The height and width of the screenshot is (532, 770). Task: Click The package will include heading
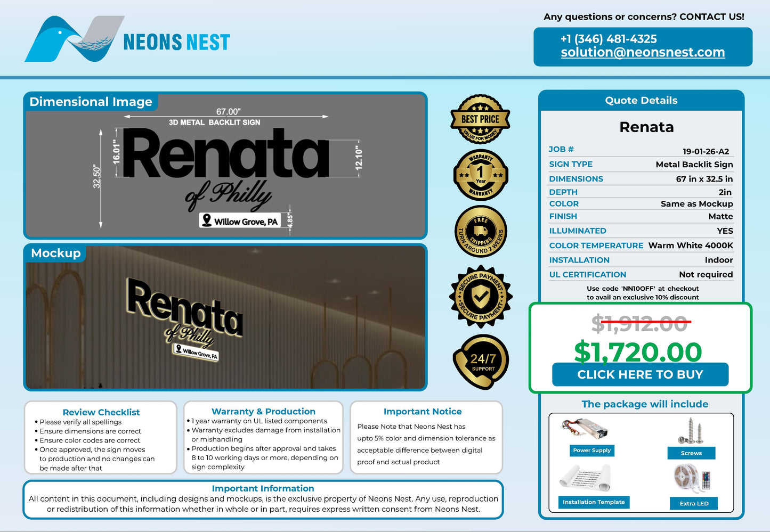coord(645,404)
